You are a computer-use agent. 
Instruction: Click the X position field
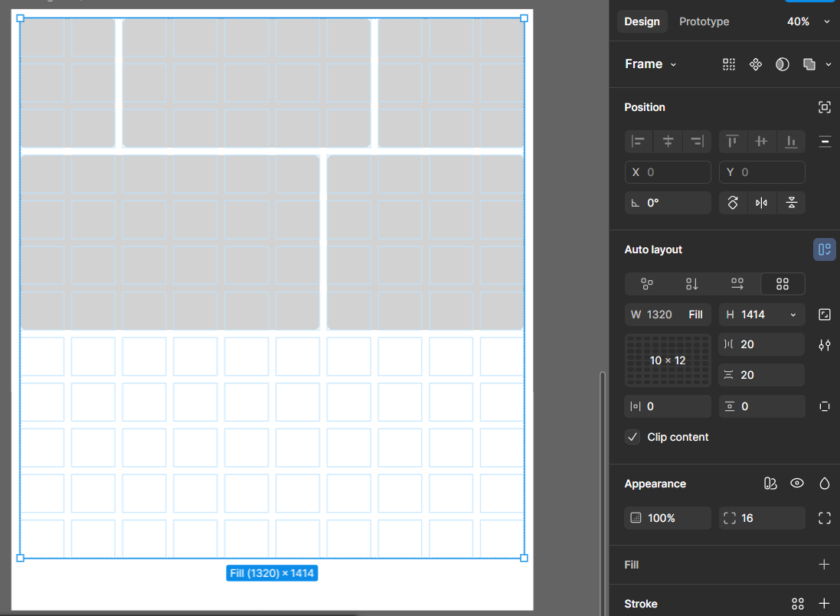coord(668,172)
